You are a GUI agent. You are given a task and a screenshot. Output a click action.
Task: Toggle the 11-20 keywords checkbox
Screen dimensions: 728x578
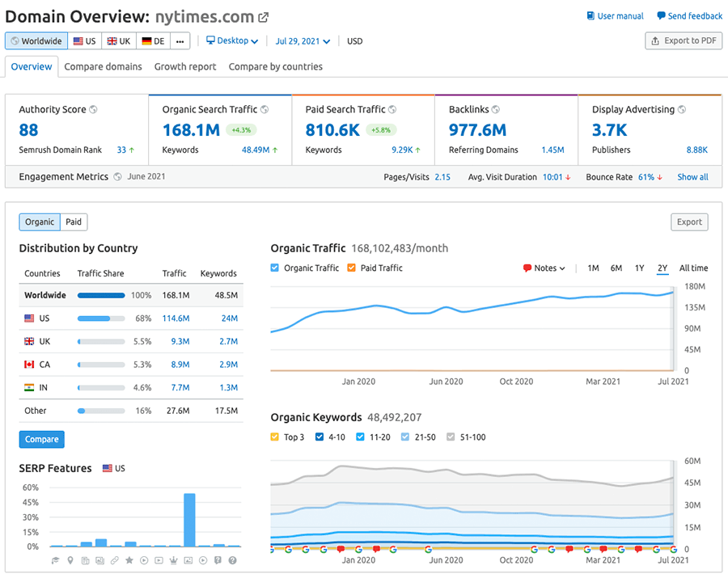[x=360, y=437]
